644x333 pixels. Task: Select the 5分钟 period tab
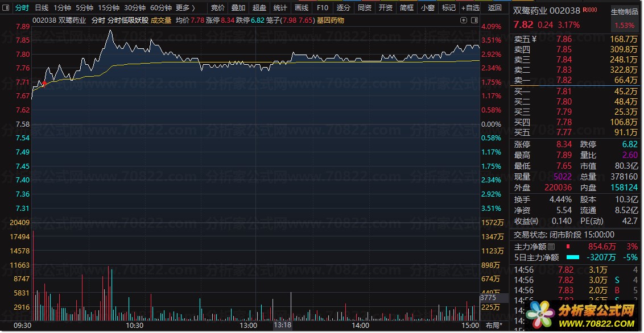(84, 8)
